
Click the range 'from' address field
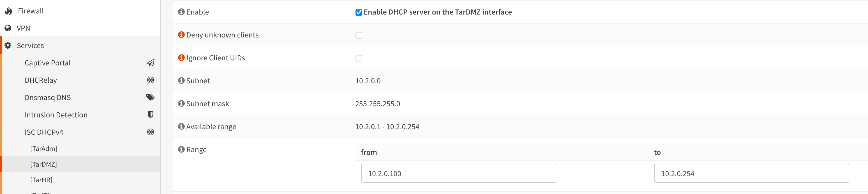[x=458, y=174]
